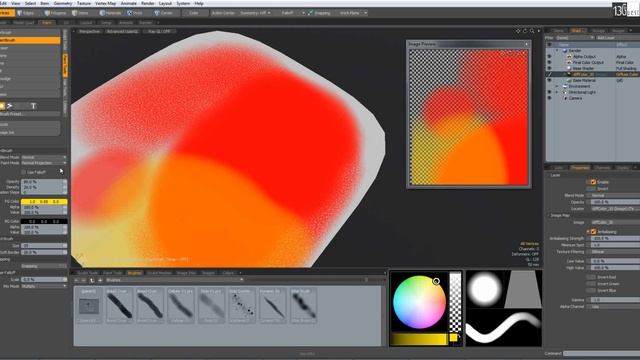Click the black BG Color field
This screenshot has height=360, width=640.
(x=44, y=221)
